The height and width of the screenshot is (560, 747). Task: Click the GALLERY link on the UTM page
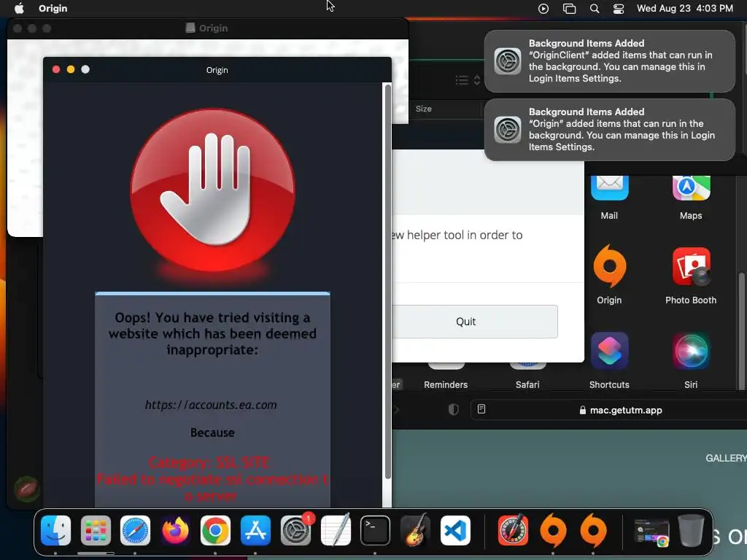click(x=726, y=458)
